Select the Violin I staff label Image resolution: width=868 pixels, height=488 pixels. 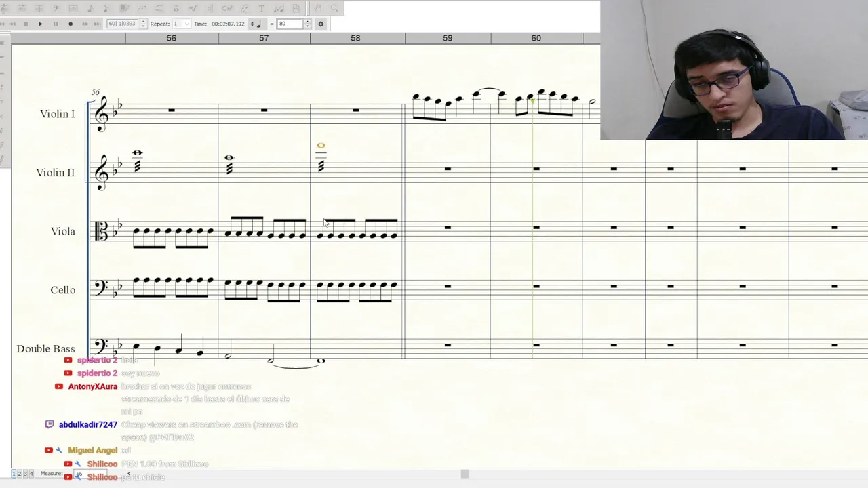click(x=57, y=114)
